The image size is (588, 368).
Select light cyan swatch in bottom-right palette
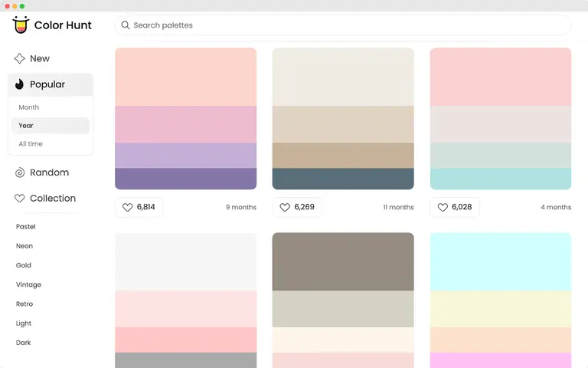pyautogui.click(x=501, y=261)
